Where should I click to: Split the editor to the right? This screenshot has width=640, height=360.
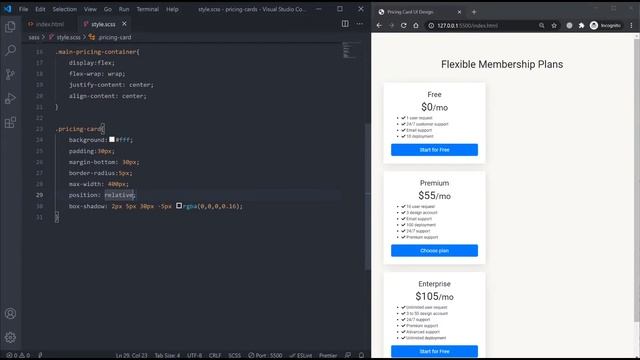click(345, 24)
